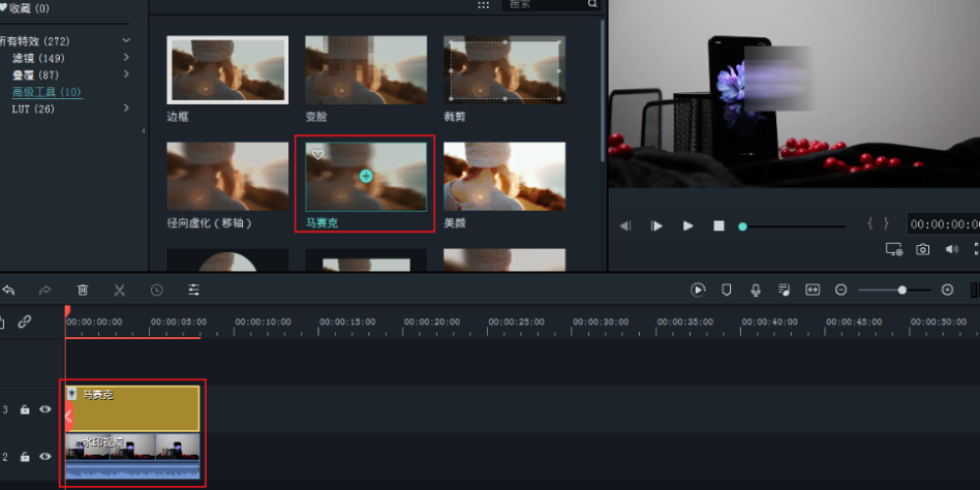Open 收藏 (0) favorites list
This screenshot has width=980, height=490.
tap(25, 8)
